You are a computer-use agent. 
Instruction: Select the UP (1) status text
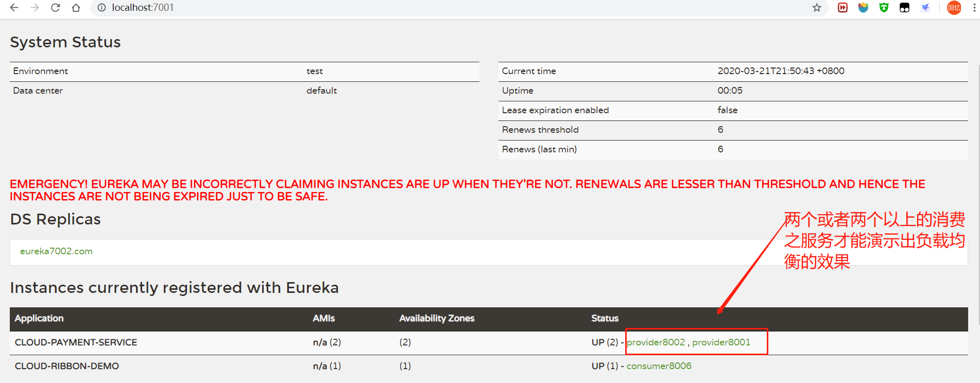point(605,366)
